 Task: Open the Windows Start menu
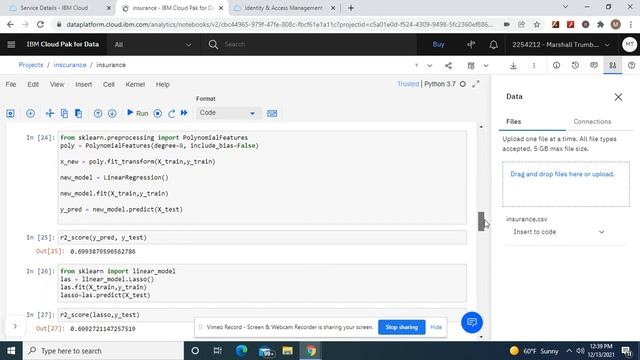coord(11,351)
